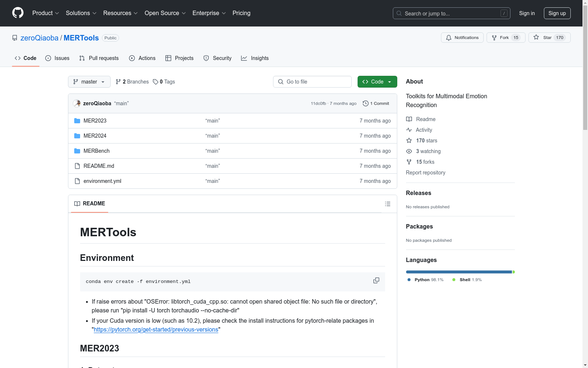The width and height of the screenshot is (588, 368).
Task: Open commit hash 11dc0fb
Action: pos(318,103)
